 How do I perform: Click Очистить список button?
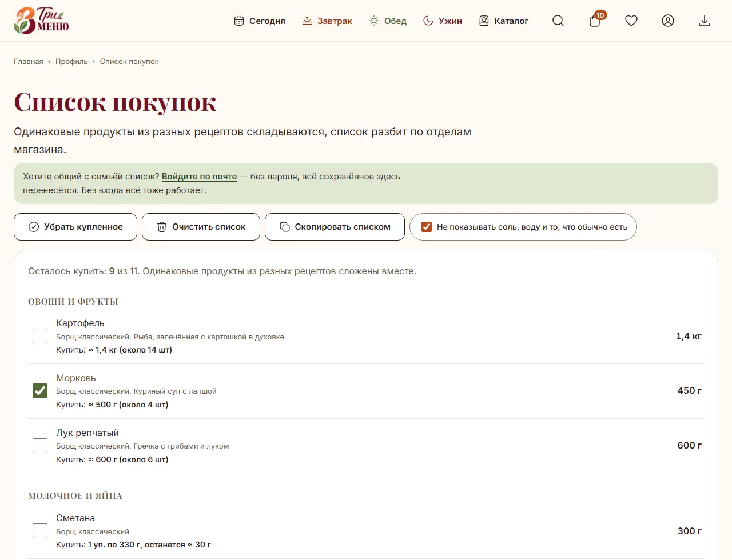[x=201, y=227]
